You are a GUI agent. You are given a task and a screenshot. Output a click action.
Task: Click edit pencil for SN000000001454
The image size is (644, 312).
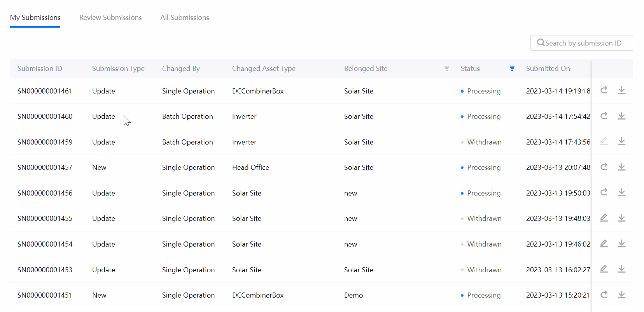click(604, 243)
